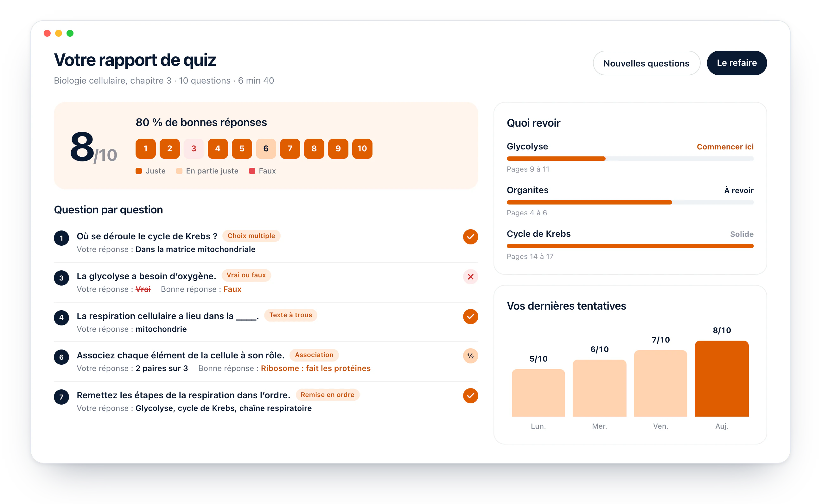The height and width of the screenshot is (504, 821).
Task: Select question chip 1 in score card
Action: (145, 149)
